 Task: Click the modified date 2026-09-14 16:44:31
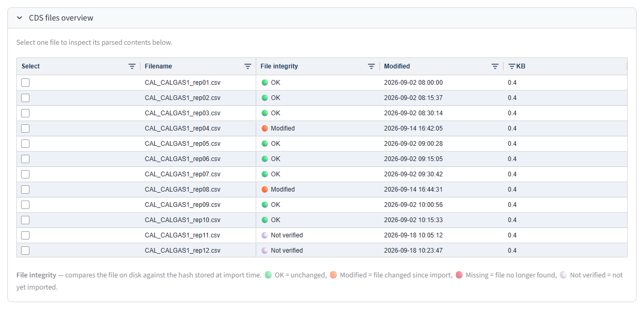(x=414, y=190)
